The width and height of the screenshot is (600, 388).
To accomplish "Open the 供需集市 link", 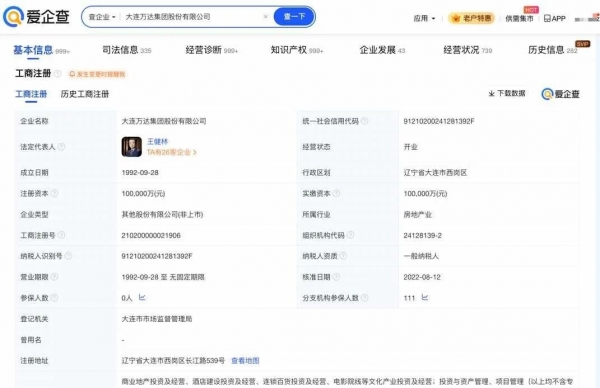I will pos(519,18).
